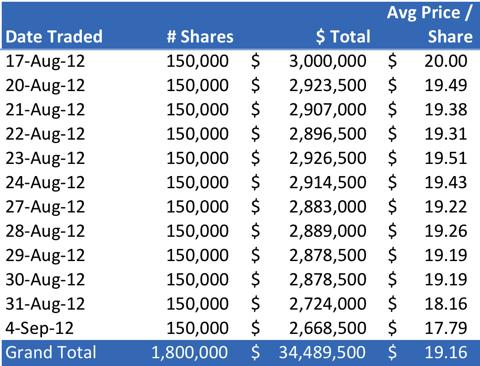Select the Avg Price / Share header

(x=430, y=24)
